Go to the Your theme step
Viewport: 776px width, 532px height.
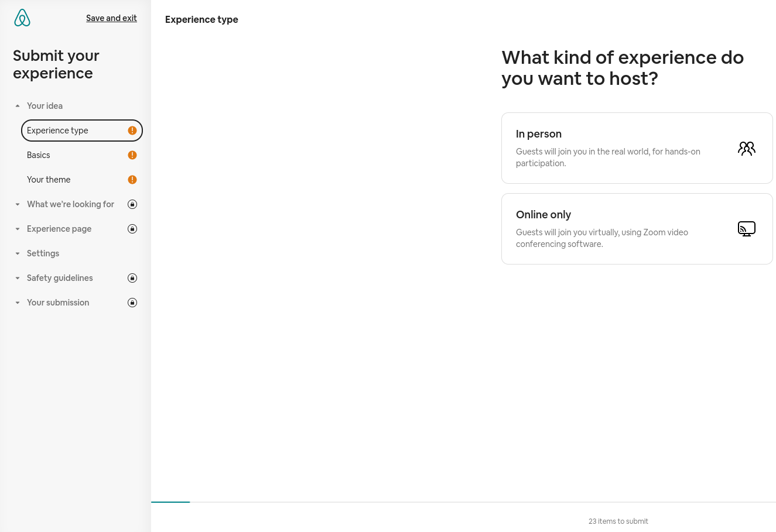click(49, 180)
